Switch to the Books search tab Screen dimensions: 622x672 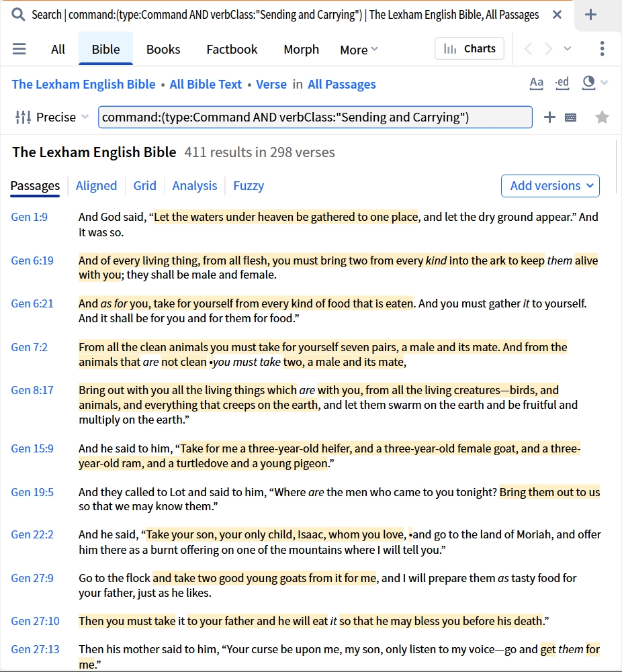point(163,49)
